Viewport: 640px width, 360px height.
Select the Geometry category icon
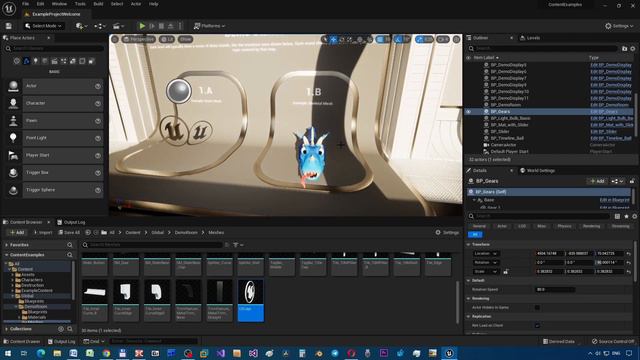pyautogui.click(x=73, y=61)
